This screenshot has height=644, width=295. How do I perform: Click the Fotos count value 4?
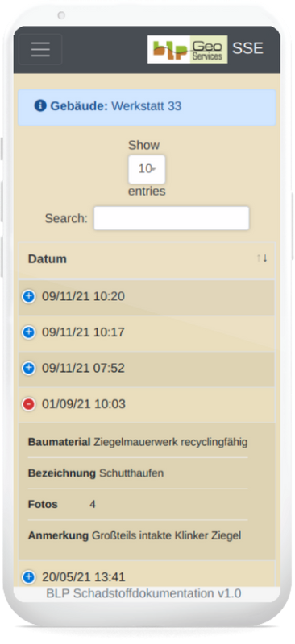coord(93,505)
